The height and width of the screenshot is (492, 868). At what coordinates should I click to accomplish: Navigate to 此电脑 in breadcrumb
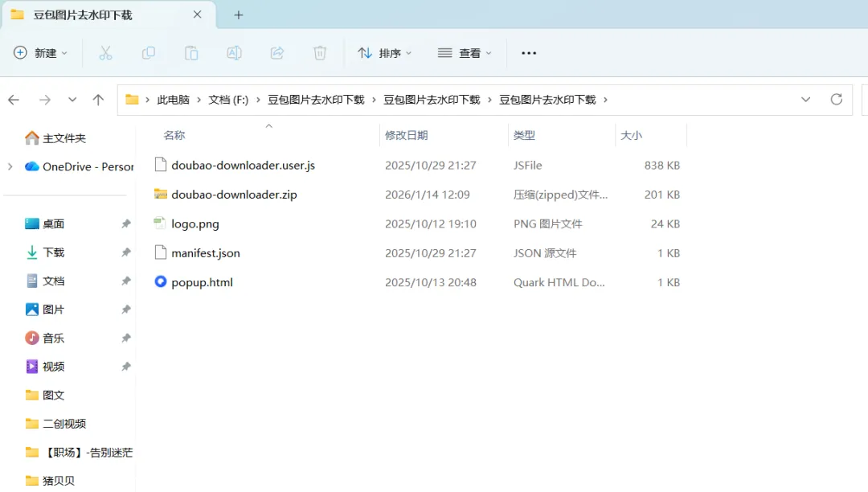174,100
